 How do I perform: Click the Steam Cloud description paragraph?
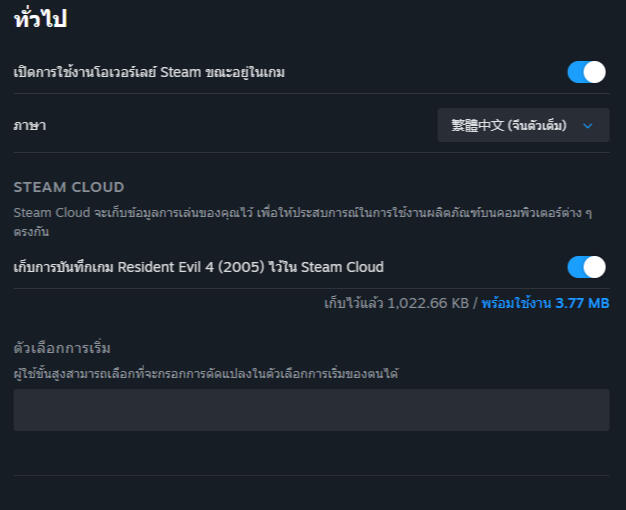pos(300,222)
